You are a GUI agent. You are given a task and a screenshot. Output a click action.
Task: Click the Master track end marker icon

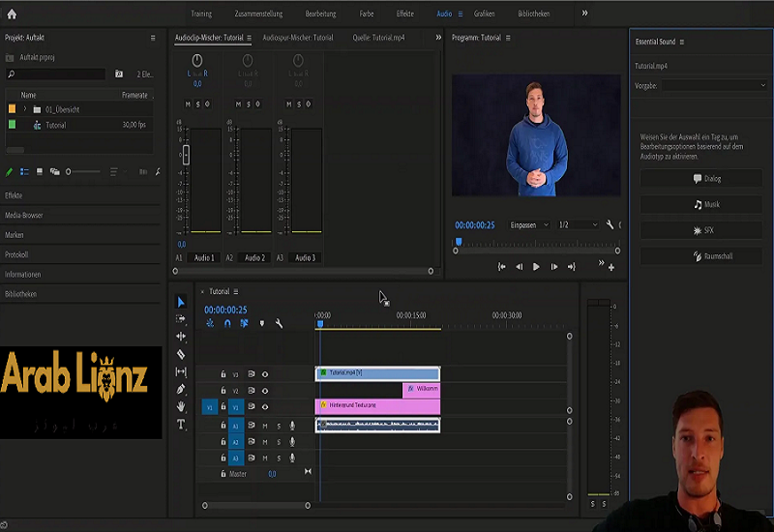click(x=308, y=472)
